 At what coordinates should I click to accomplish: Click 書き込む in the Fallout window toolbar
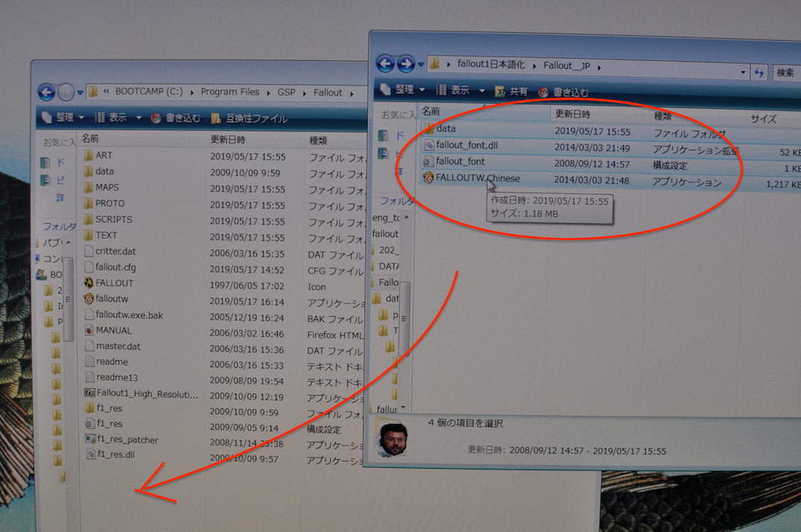pos(176,118)
